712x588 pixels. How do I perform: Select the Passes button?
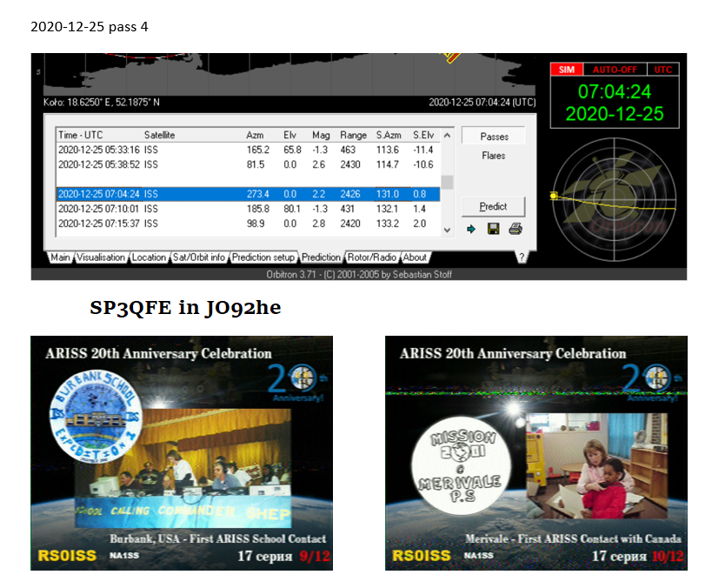[494, 137]
